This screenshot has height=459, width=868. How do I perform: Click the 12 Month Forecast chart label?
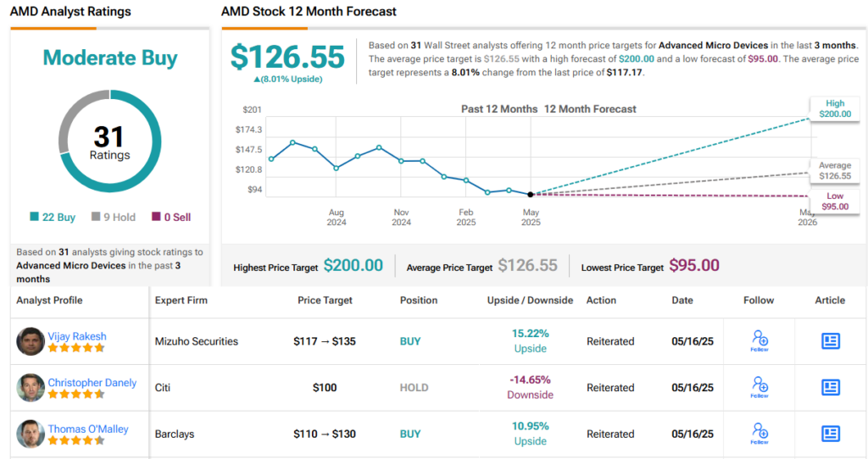tap(590, 109)
